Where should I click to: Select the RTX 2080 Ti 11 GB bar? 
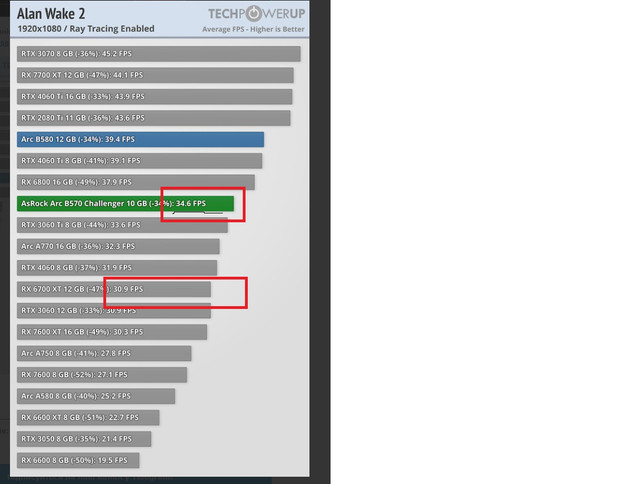[x=153, y=118]
